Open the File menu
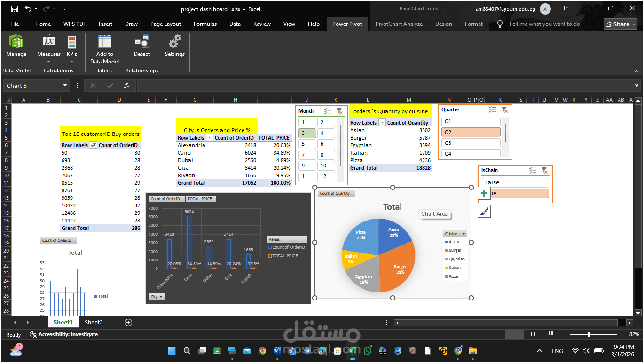Image resolution: width=644 pixels, height=363 pixels. (x=15, y=24)
